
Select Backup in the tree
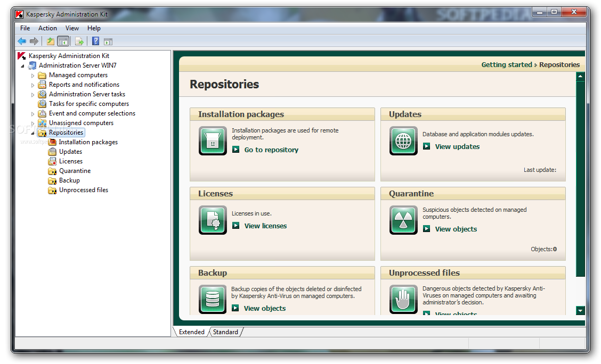(69, 180)
